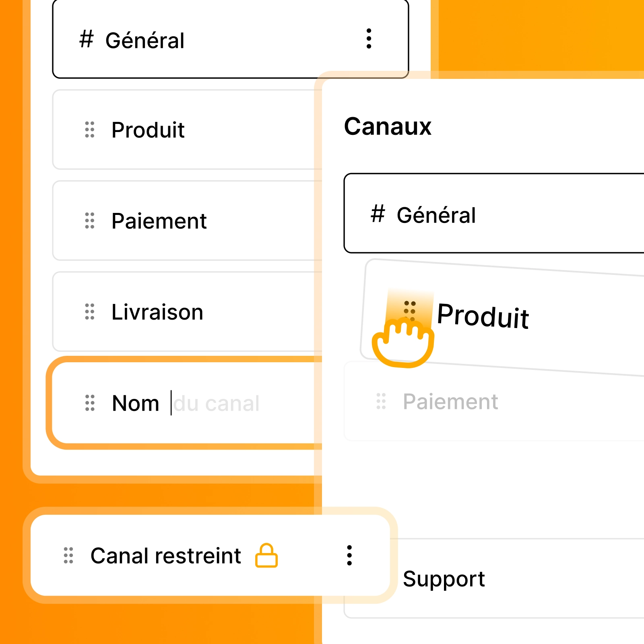
Task: Click the drag handle beside Canal restreint
Action: click(69, 555)
